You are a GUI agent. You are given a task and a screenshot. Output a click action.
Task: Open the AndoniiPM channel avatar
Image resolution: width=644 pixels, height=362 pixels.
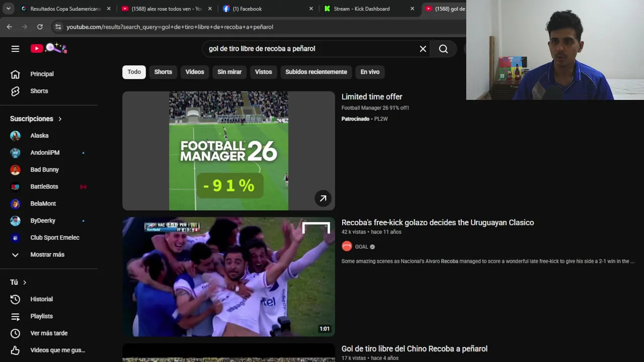15,153
